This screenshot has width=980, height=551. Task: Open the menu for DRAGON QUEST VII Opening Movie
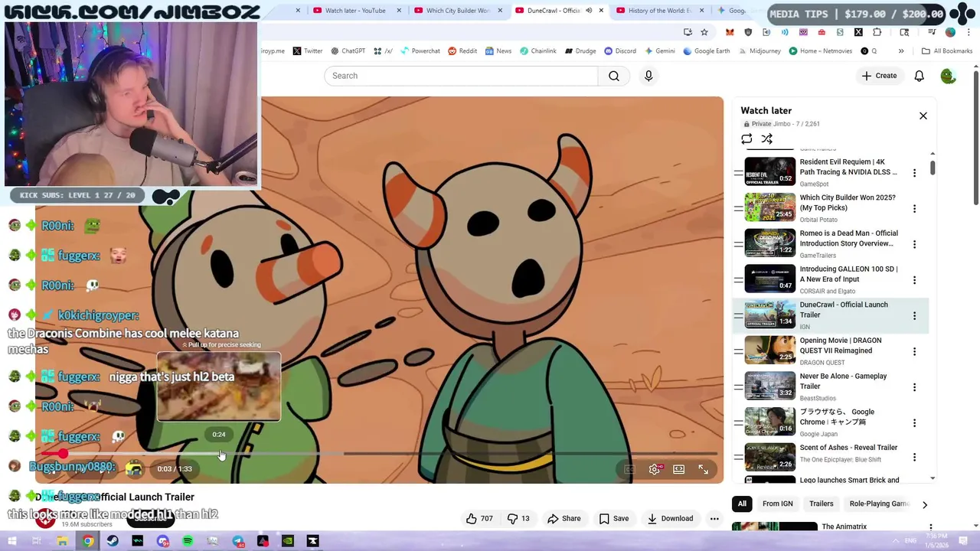[914, 351]
